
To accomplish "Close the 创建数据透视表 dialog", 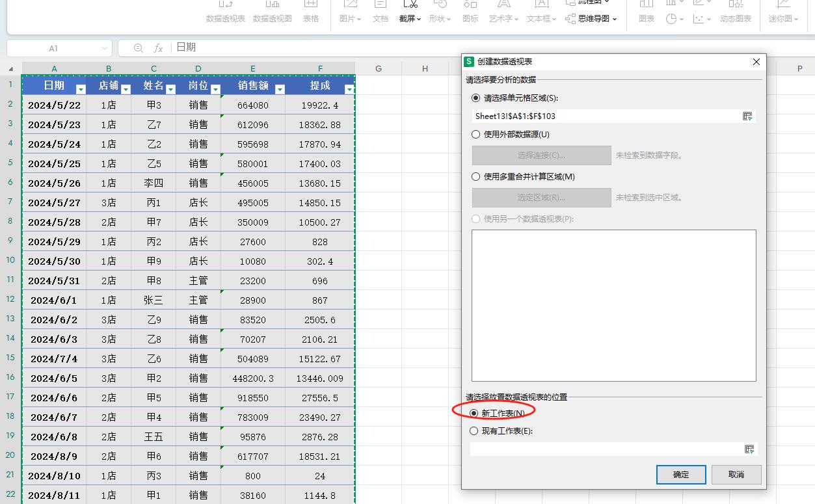I will [x=756, y=62].
